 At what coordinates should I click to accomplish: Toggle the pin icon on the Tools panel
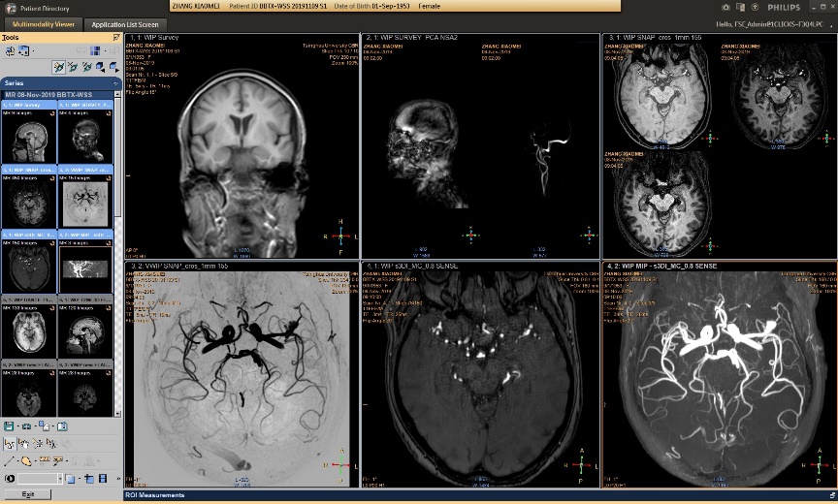point(116,38)
